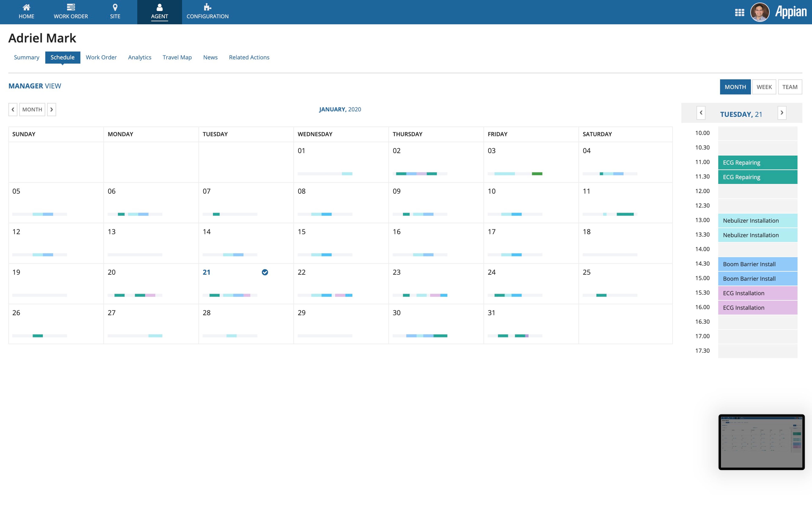Select the 13.00 Nebulizer Installation slot
The height and width of the screenshot is (508, 812).
(x=757, y=220)
